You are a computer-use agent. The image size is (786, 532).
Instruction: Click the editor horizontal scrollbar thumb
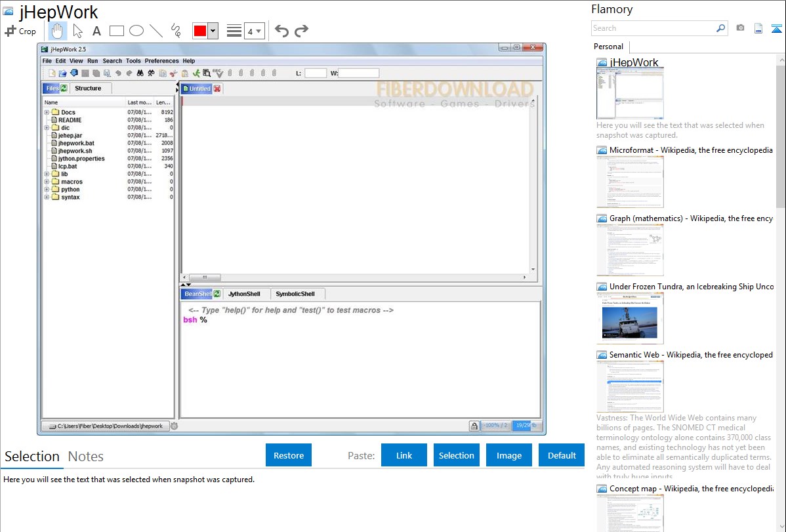205,277
